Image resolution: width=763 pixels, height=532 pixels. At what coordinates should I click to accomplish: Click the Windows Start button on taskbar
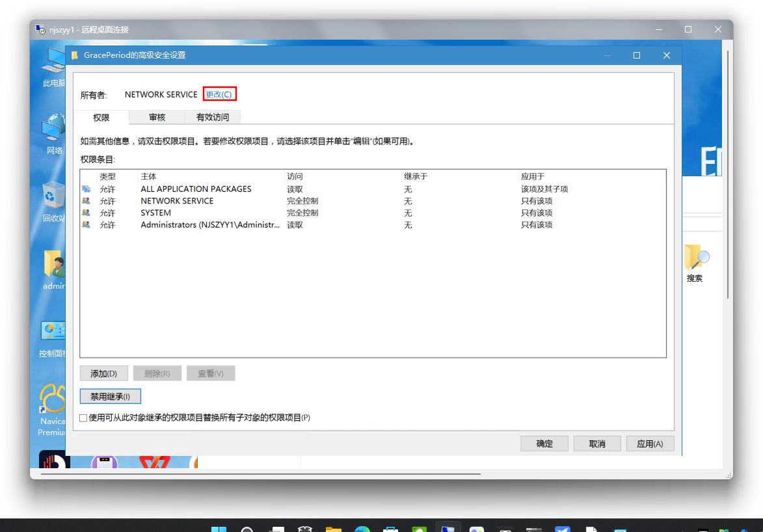(x=219, y=528)
